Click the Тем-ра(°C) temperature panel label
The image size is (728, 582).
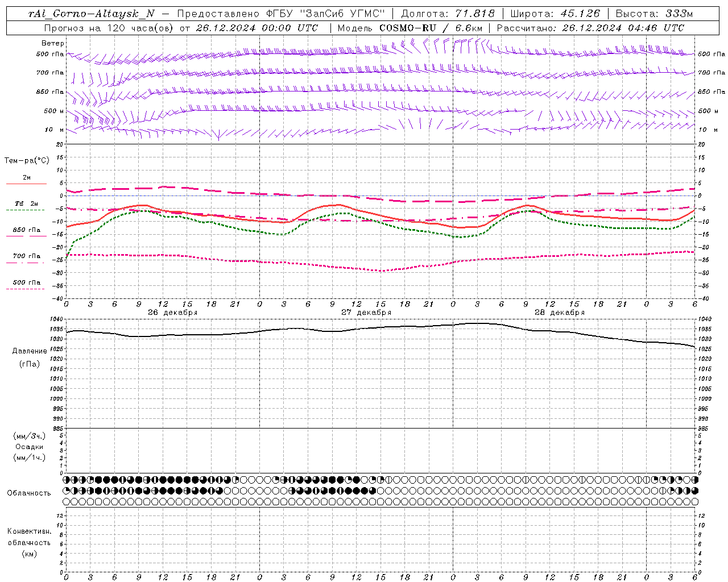(x=27, y=161)
